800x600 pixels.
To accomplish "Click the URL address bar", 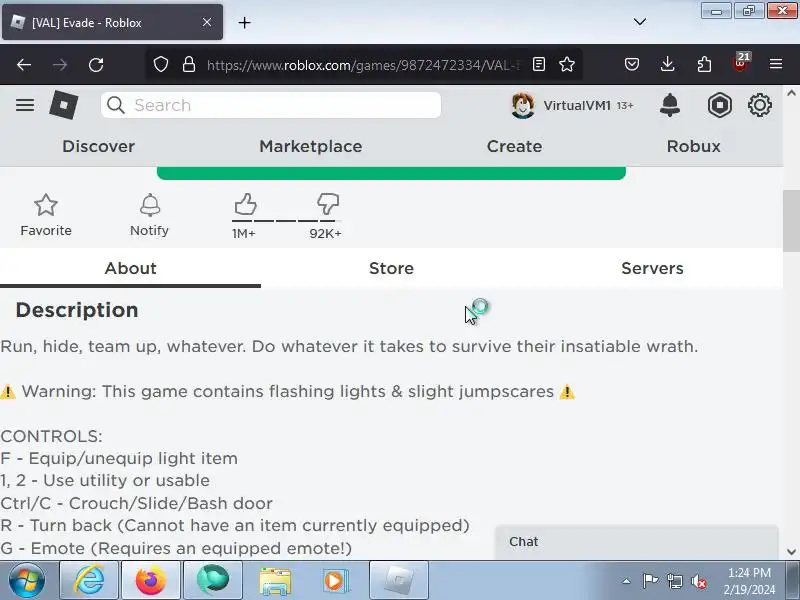I will coord(362,65).
